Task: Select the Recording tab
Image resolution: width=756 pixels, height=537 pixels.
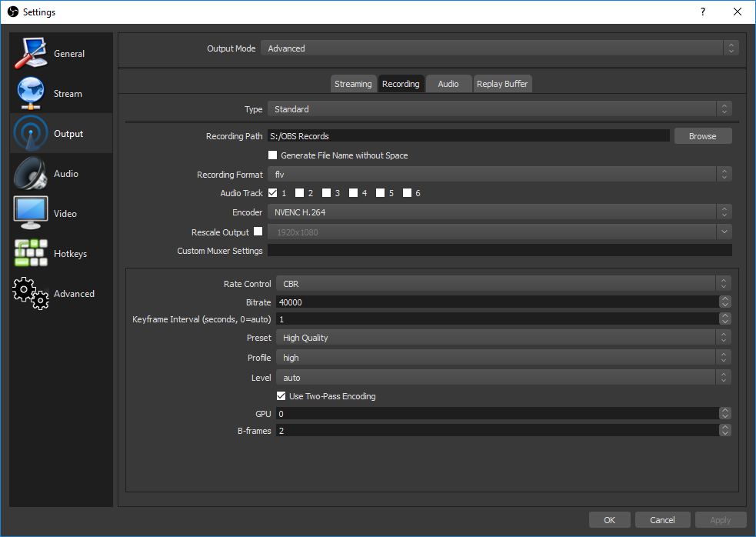Action: tap(401, 83)
